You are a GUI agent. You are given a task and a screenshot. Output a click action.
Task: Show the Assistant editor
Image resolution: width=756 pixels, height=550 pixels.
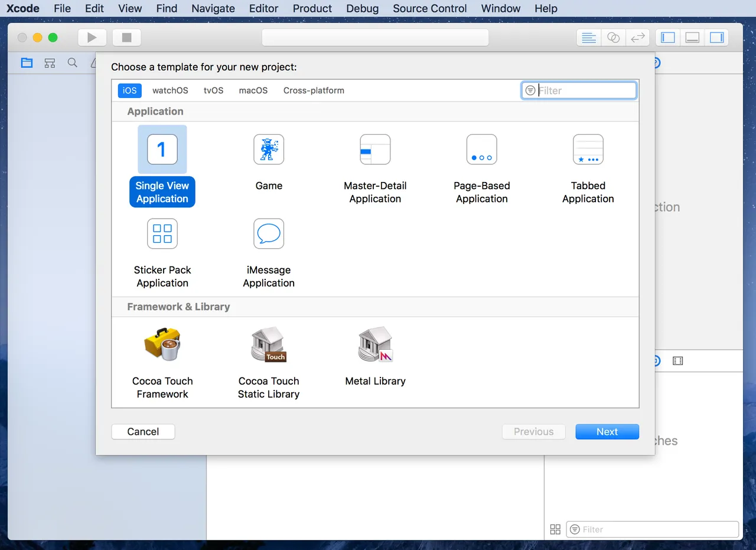pyautogui.click(x=614, y=38)
